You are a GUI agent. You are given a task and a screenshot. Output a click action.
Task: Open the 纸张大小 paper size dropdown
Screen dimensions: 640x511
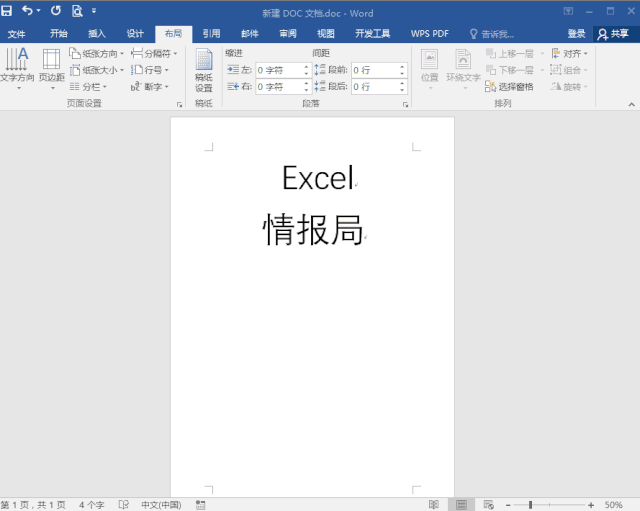(x=96, y=70)
